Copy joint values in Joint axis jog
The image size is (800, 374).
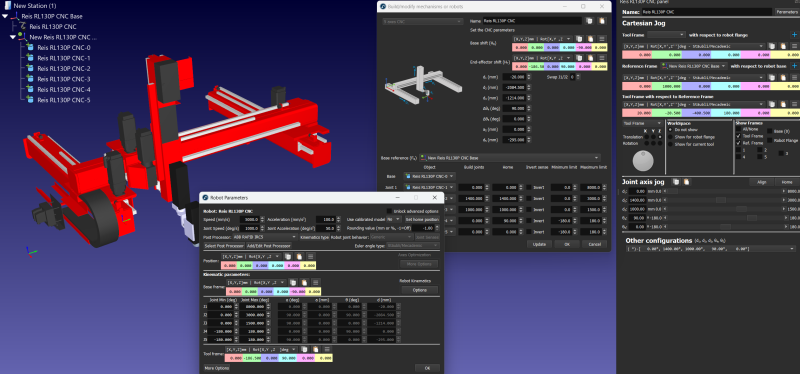coord(676,182)
